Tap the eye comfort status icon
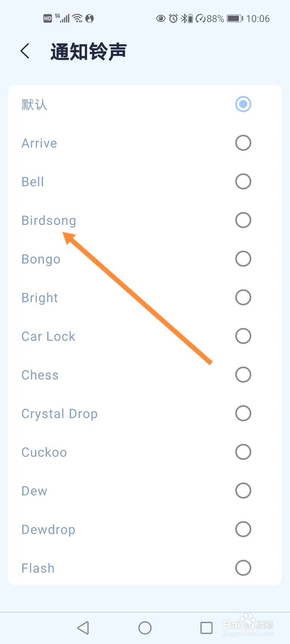Image resolution: width=290 pixels, height=644 pixels. (161, 19)
